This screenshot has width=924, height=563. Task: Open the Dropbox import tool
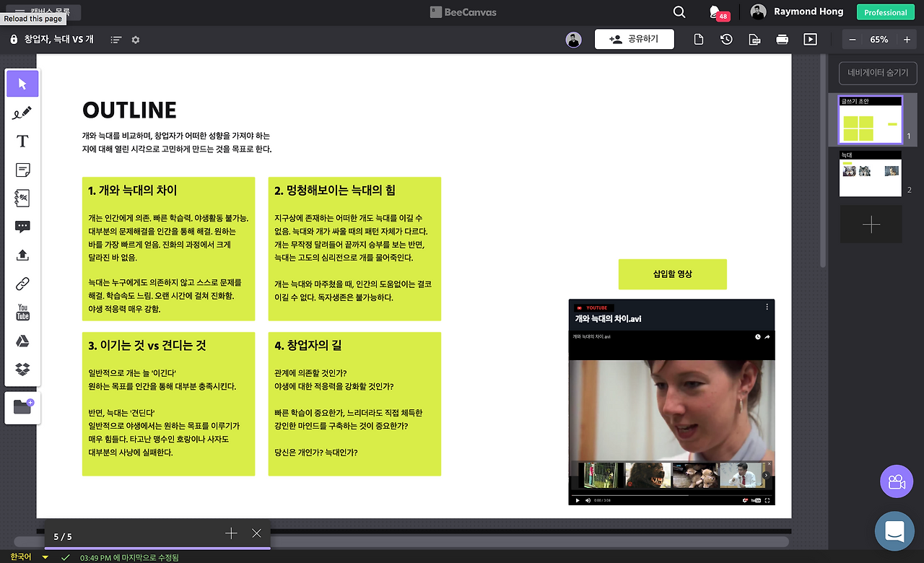(x=22, y=370)
